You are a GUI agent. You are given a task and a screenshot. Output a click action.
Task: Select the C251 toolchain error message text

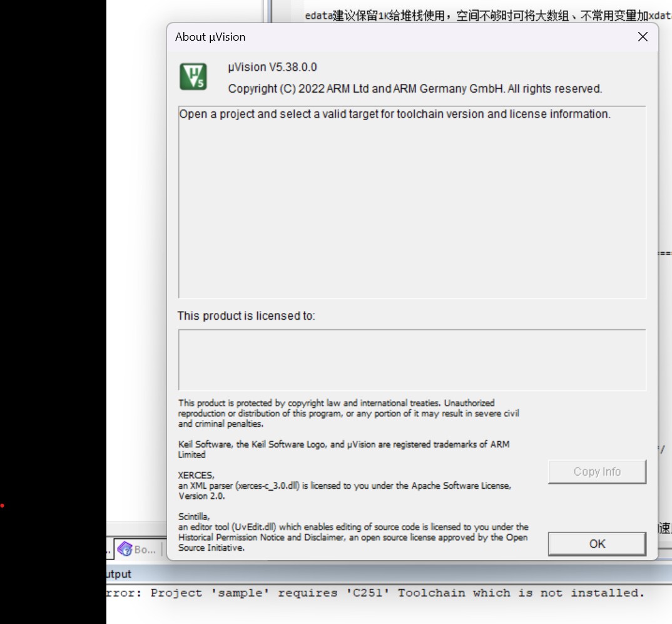375,593
